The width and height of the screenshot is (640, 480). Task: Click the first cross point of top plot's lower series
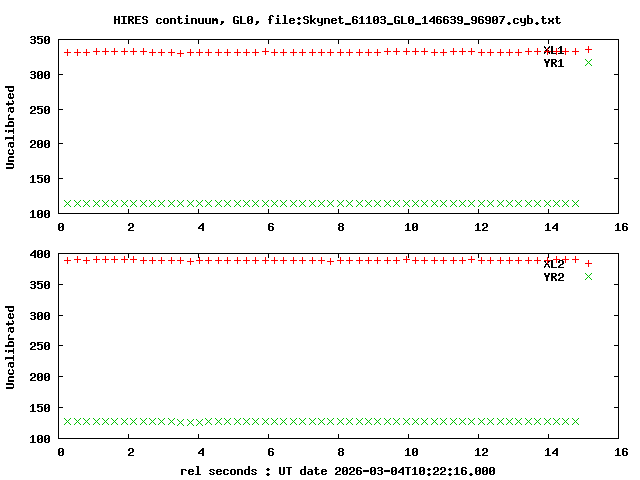(x=68, y=203)
